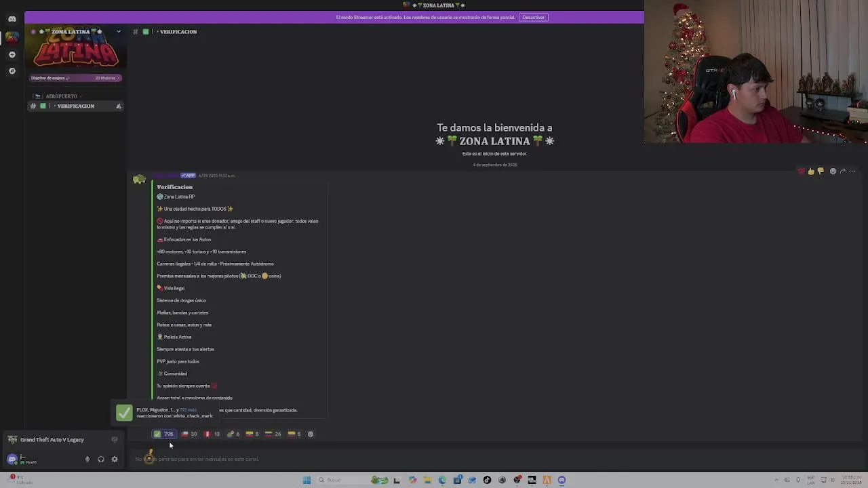Toggle the white check mark reaction 795
The width and height of the screenshot is (868, 488).
coord(164,434)
